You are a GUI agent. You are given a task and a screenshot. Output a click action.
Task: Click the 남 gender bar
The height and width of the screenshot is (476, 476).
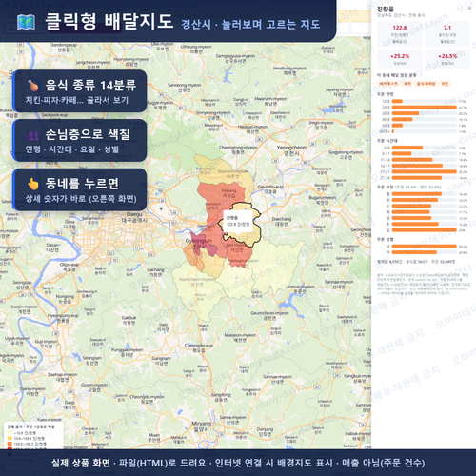[x=425, y=247]
